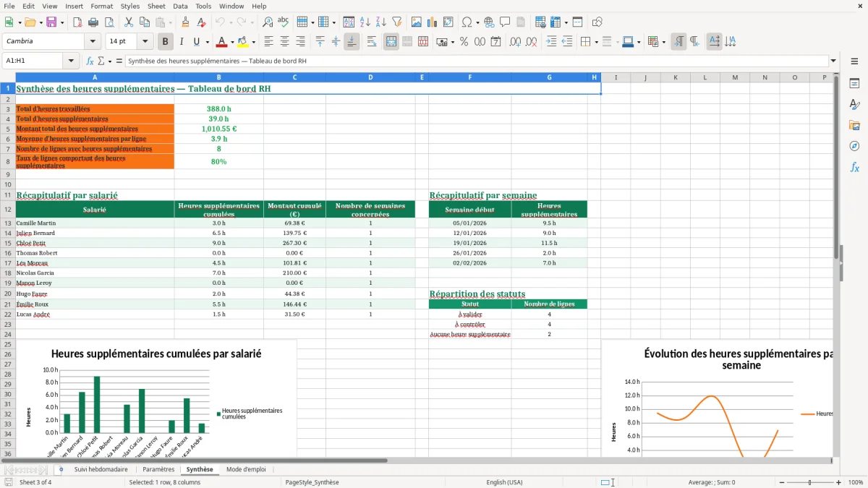Open sidebar Navigator compass icon

854,146
